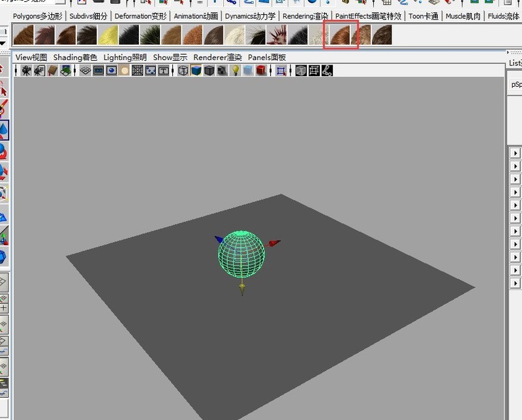The image size is (522, 420).
Task: Activate the Rotate tool in the toolbox
Action: (4, 151)
